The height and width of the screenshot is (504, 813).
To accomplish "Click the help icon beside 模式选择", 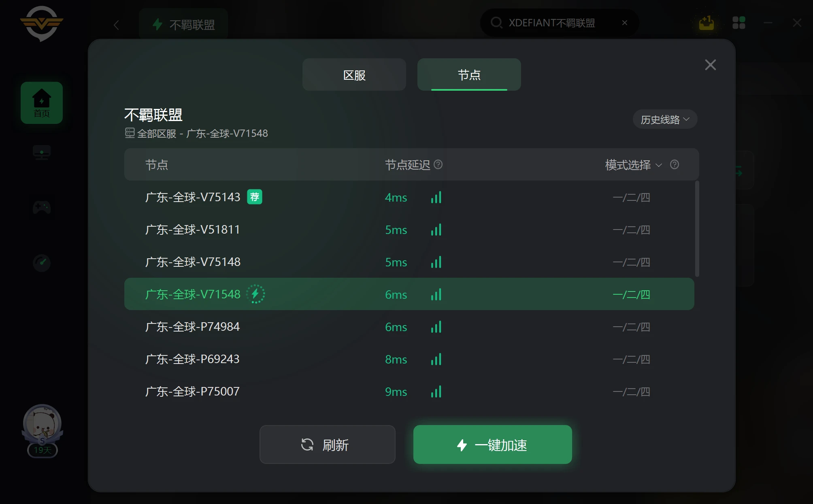I will coord(675,164).
